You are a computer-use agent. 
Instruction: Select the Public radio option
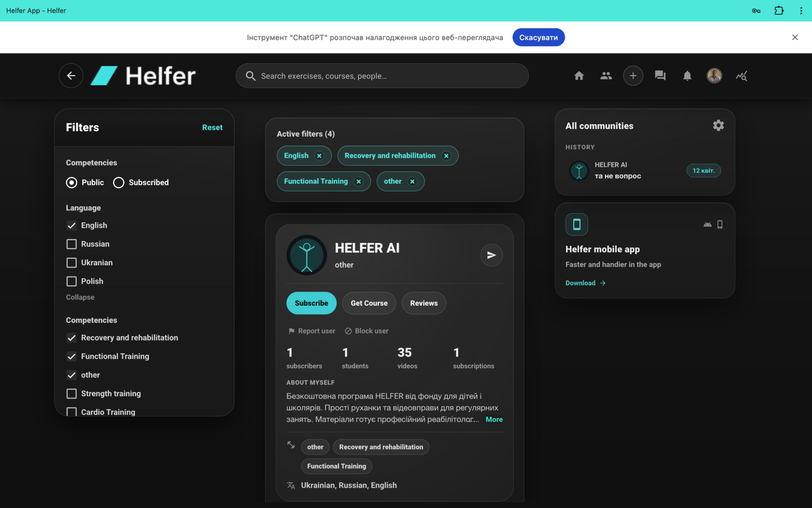tap(72, 182)
